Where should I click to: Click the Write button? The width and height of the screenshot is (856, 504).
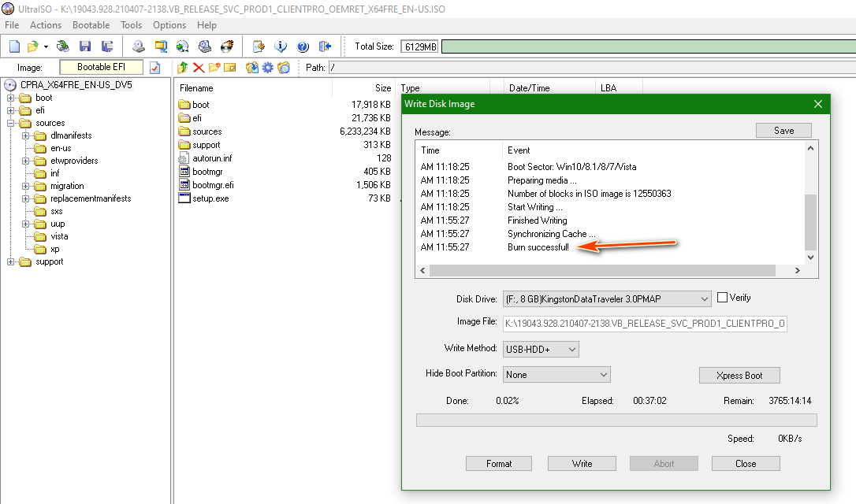pyautogui.click(x=582, y=464)
